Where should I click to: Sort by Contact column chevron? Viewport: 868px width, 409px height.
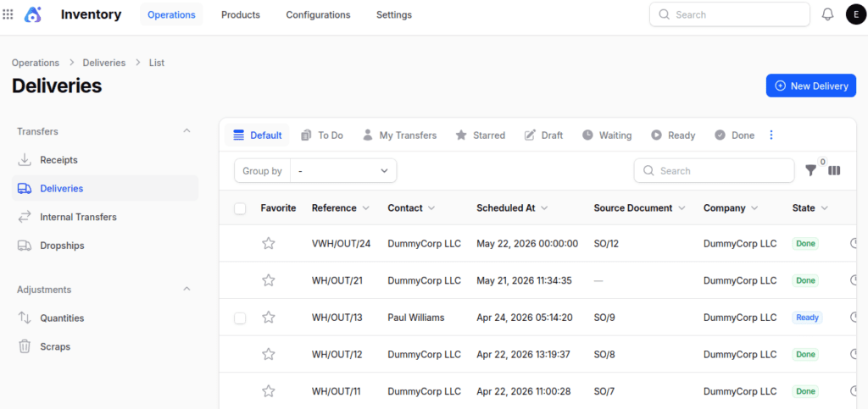coord(431,208)
